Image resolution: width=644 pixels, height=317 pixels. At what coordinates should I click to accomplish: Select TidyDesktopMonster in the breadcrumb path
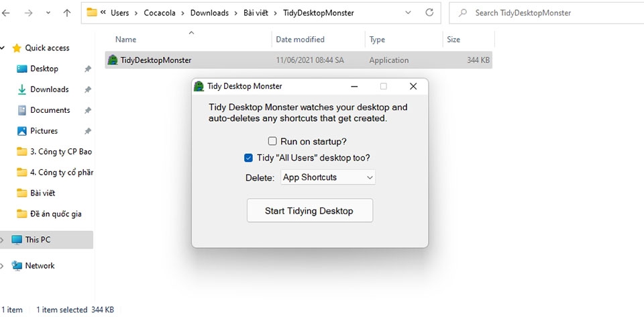coord(318,13)
